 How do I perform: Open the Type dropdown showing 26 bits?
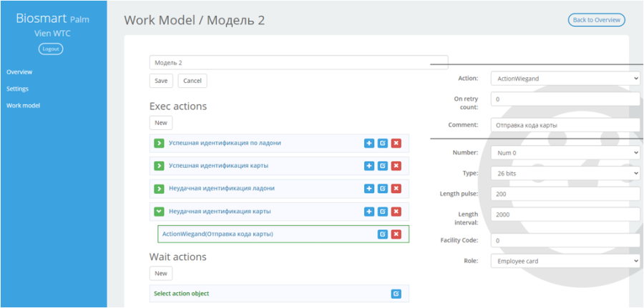(x=565, y=174)
